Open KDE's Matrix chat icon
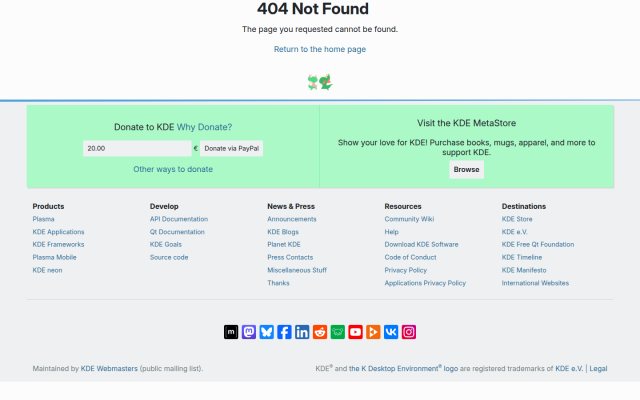 tap(231, 332)
